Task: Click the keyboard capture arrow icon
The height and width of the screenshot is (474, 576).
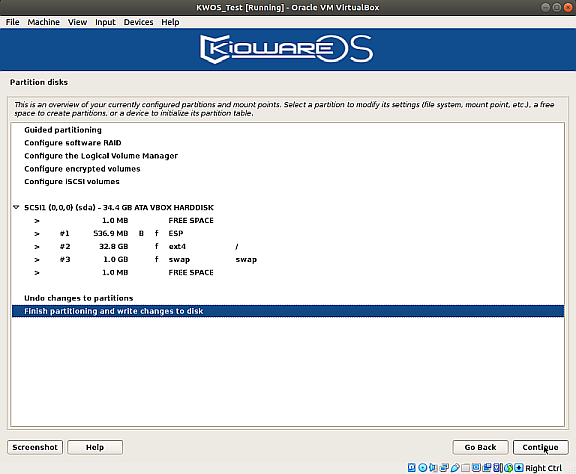Action: [x=519, y=468]
